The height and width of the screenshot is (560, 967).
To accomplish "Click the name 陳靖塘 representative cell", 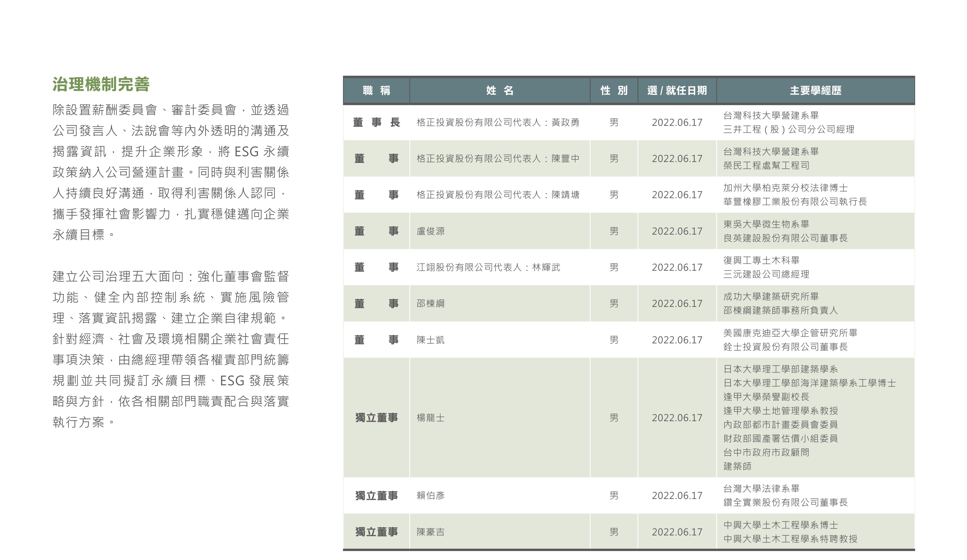I will click(x=565, y=195).
